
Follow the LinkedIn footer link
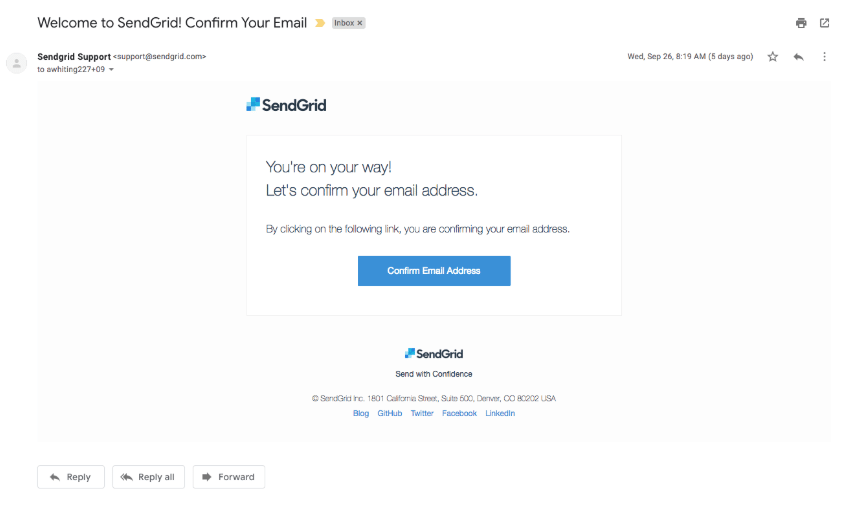[x=500, y=413]
